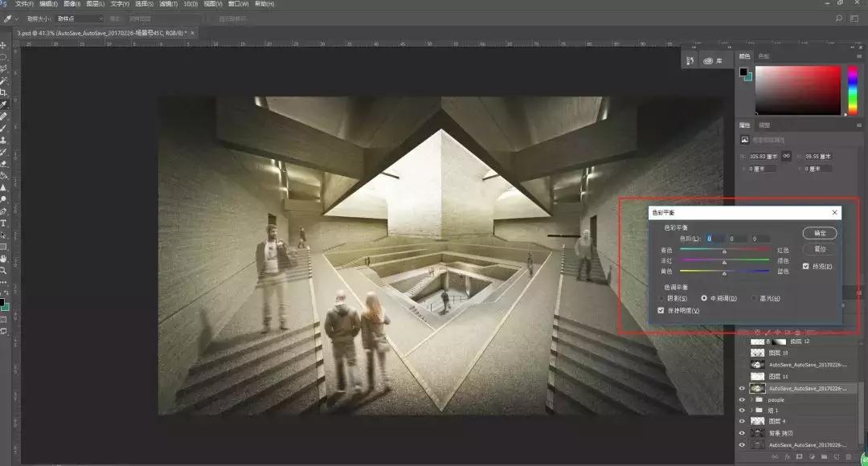
Task: Click the delete layer trash icon
Action: tap(848, 457)
